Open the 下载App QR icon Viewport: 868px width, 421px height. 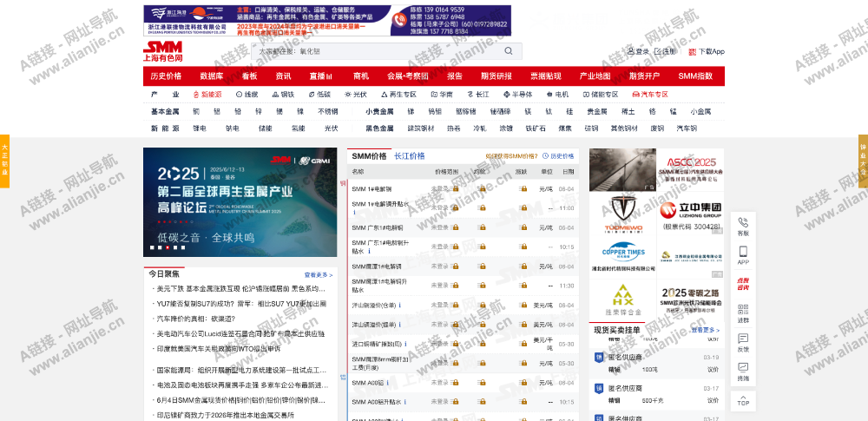point(692,51)
